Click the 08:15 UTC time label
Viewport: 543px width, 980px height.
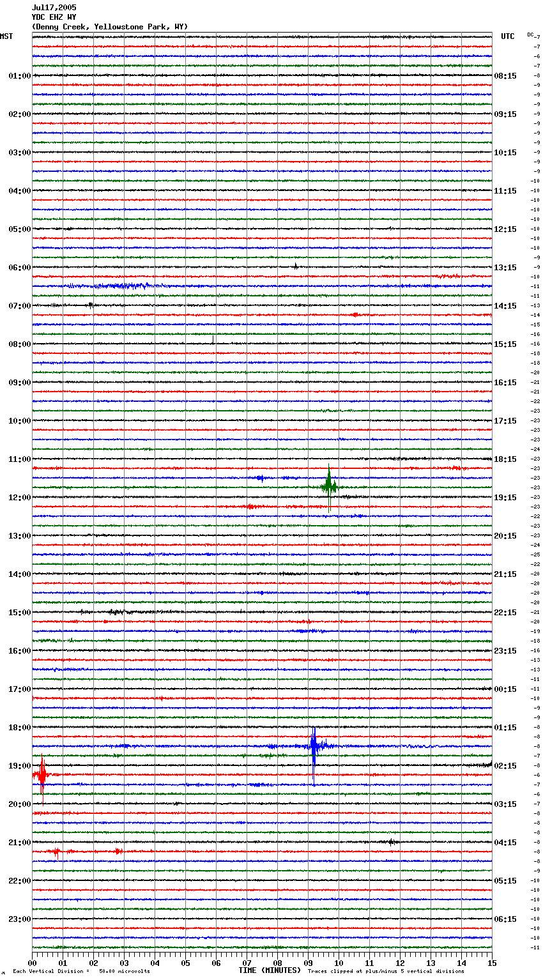[x=505, y=76]
